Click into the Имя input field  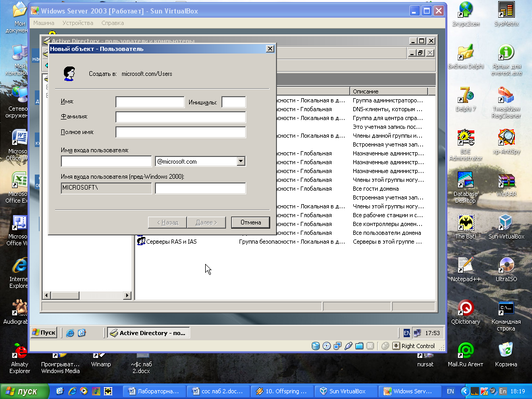click(150, 102)
